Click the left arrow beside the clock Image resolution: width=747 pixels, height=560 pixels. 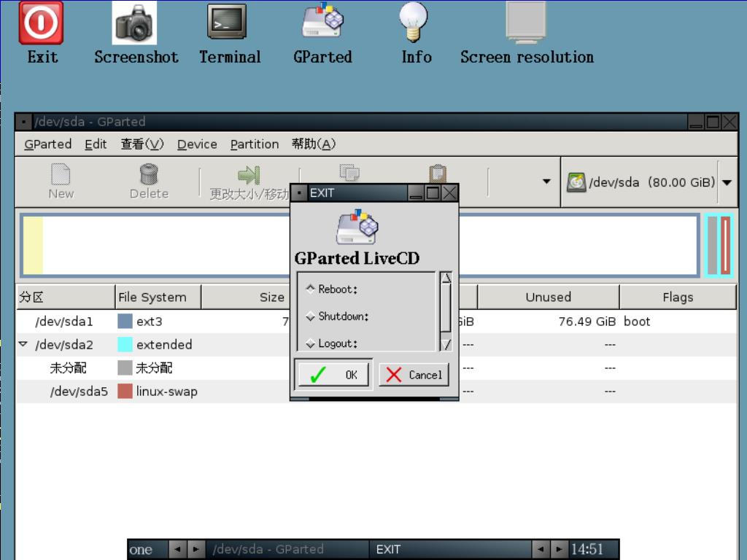(x=541, y=549)
